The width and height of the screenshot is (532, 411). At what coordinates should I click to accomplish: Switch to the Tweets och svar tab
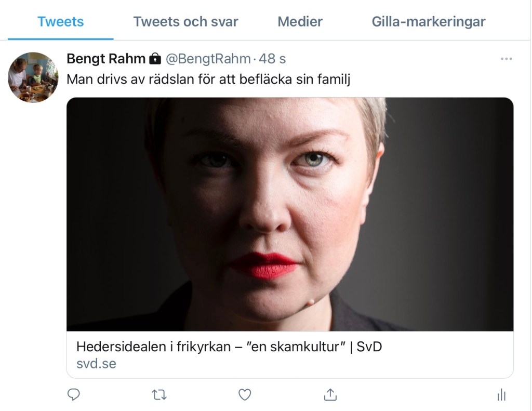pyautogui.click(x=185, y=22)
